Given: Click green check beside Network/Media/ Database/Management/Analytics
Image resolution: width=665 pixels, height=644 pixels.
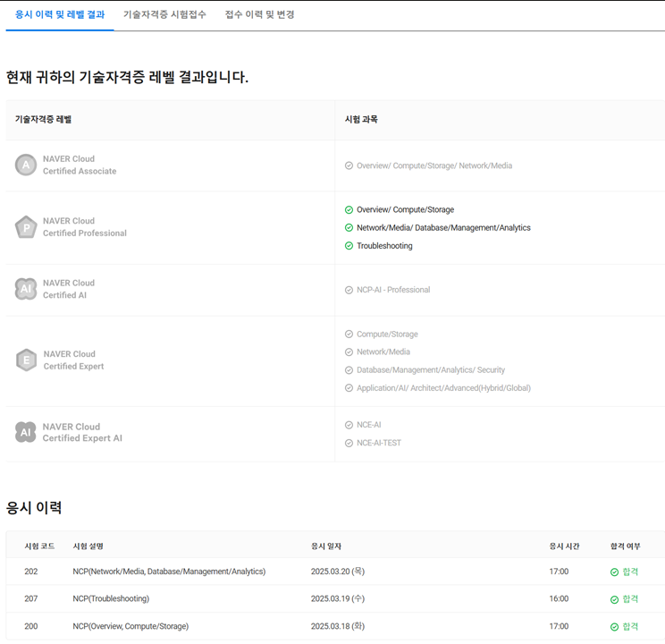Looking at the screenshot, I should click(x=349, y=228).
